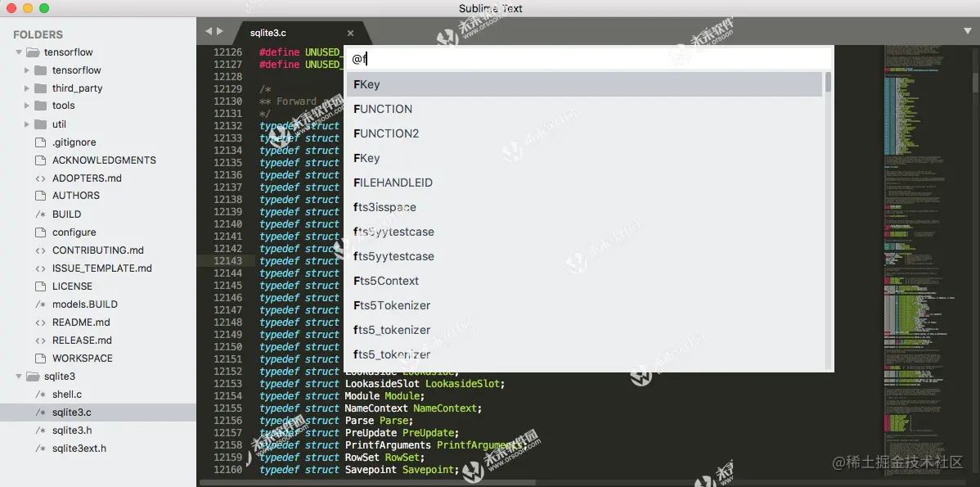Click line number 12160 in gutter

click(x=227, y=470)
